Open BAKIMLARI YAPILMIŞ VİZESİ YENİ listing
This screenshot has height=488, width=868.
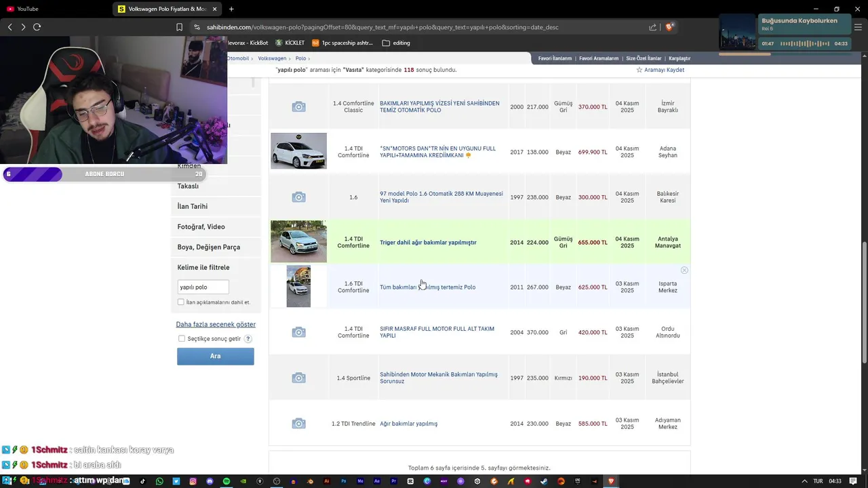[x=439, y=106]
